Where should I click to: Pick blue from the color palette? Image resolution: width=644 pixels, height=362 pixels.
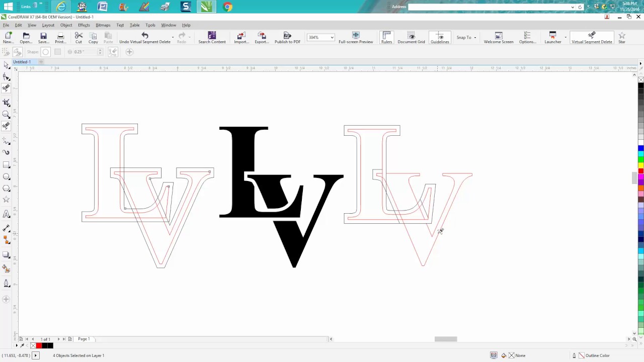coord(640,148)
